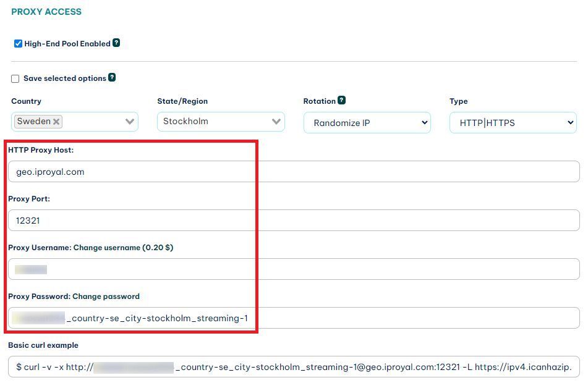
Task: Open the Rotation Randomize IP dropdown
Action: pyautogui.click(x=367, y=122)
